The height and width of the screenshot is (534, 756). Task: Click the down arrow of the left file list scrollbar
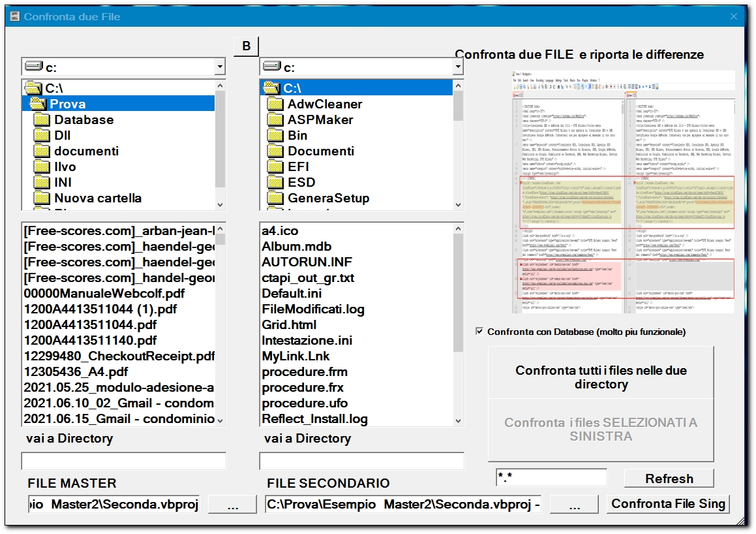(x=220, y=420)
